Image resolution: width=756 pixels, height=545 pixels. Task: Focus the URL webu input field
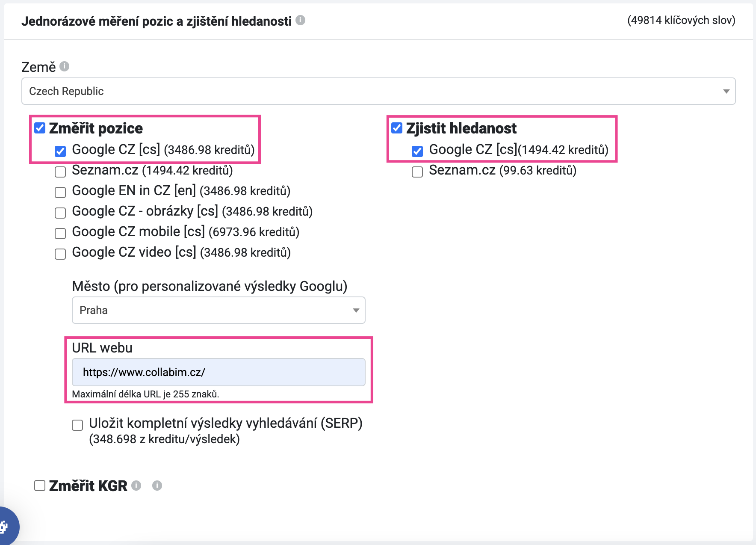pyautogui.click(x=219, y=372)
